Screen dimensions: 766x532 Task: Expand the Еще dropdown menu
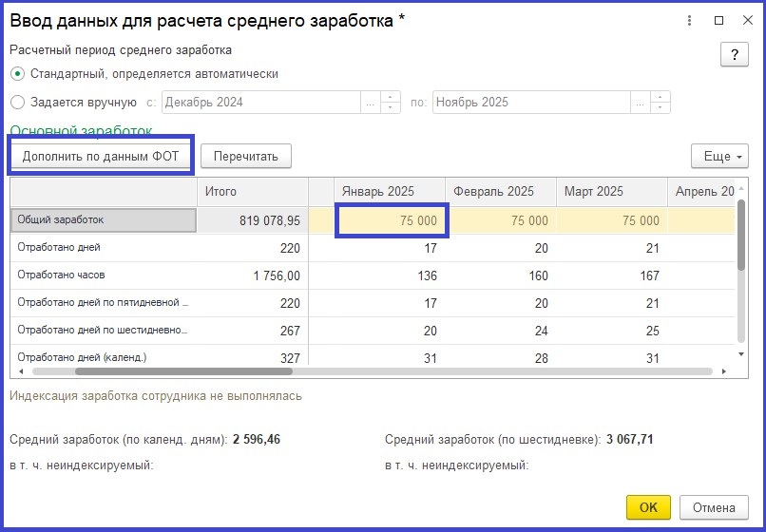click(718, 156)
